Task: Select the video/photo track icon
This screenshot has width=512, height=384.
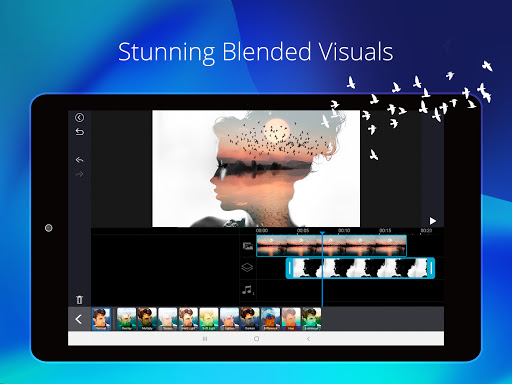Action: pyautogui.click(x=248, y=246)
